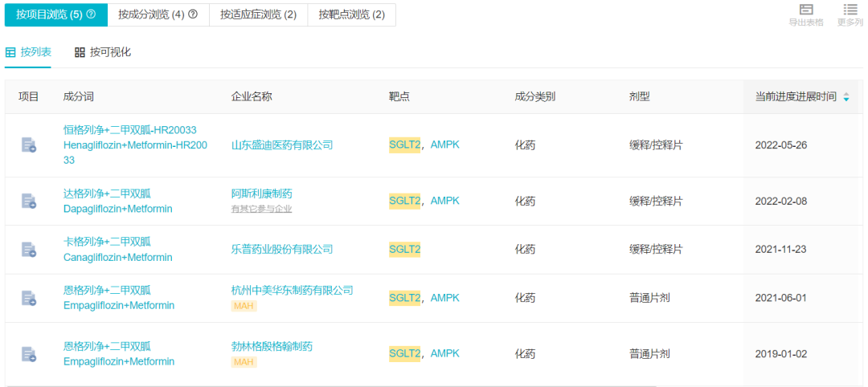Viewport: 868px width, 387px height.
Task: Expand 有其它参与企业 under 阿斯利康制药
Action: 261,209
